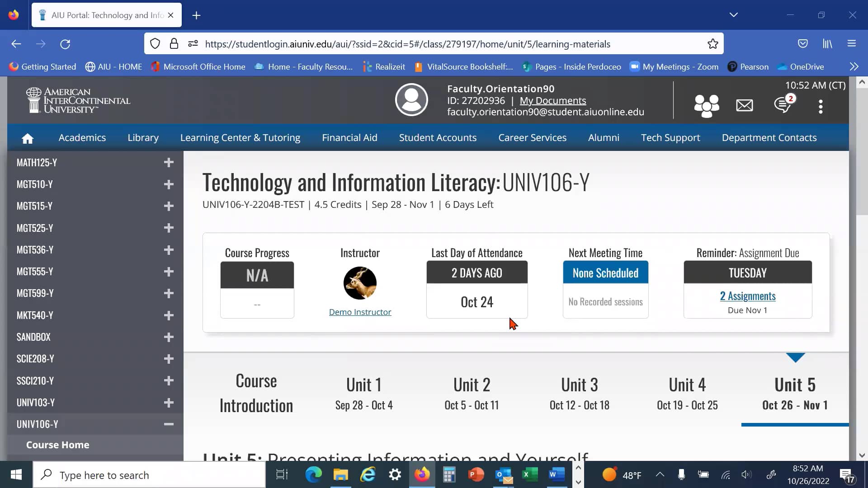The image size is (868, 488).
Task: Click the profile avatar icon
Action: (x=411, y=99)
